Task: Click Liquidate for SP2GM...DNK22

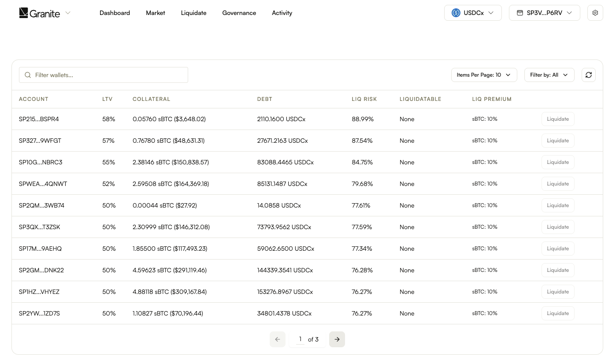Action: [558, 270]
